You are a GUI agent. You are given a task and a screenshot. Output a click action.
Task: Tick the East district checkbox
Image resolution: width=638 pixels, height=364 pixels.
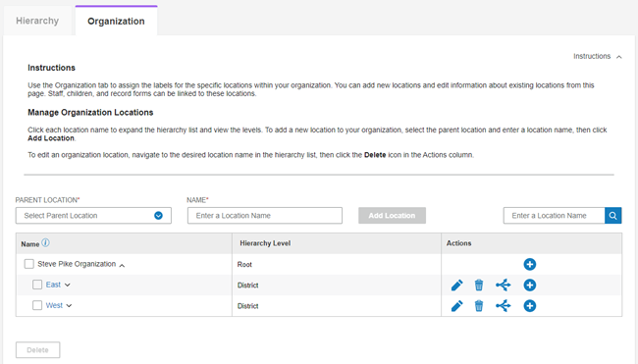tap(37, 285)
